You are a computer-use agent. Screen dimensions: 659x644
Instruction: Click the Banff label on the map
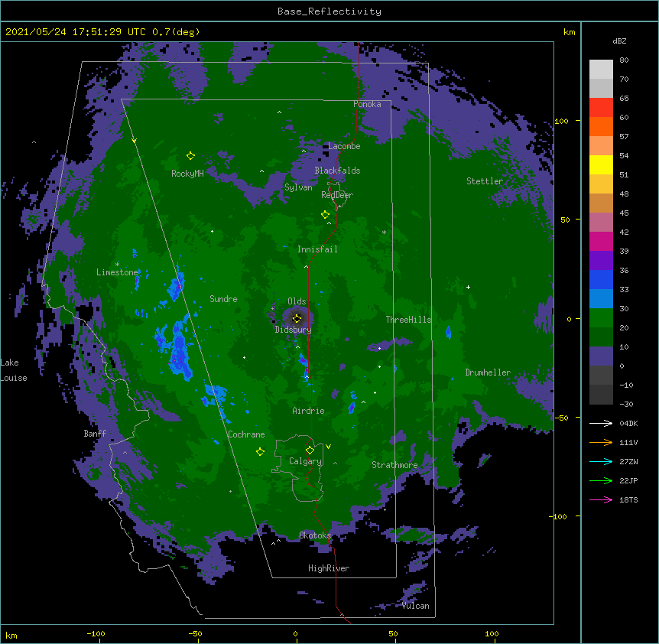(95, 434)
